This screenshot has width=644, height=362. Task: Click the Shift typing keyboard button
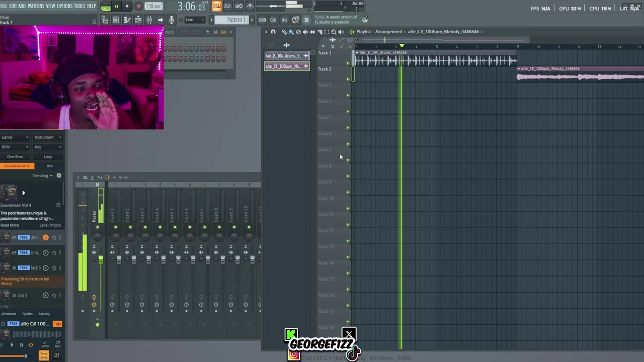pos(262,20)
